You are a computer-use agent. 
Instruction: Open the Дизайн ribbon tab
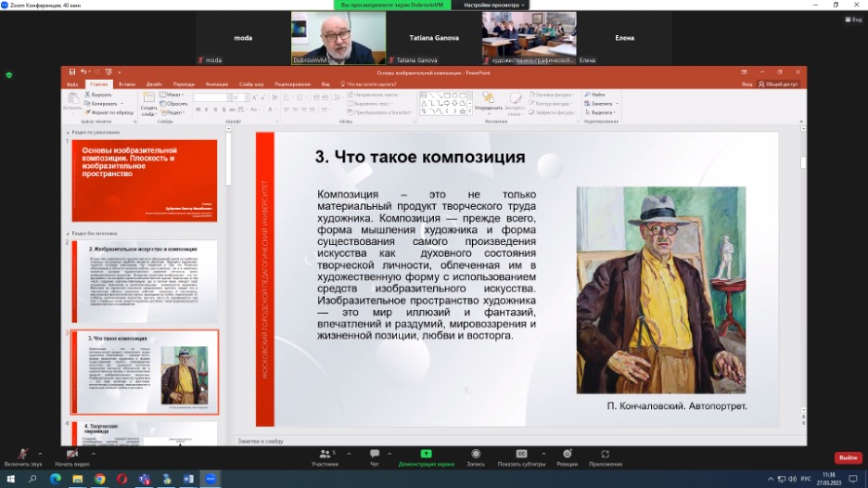point(154,83)
